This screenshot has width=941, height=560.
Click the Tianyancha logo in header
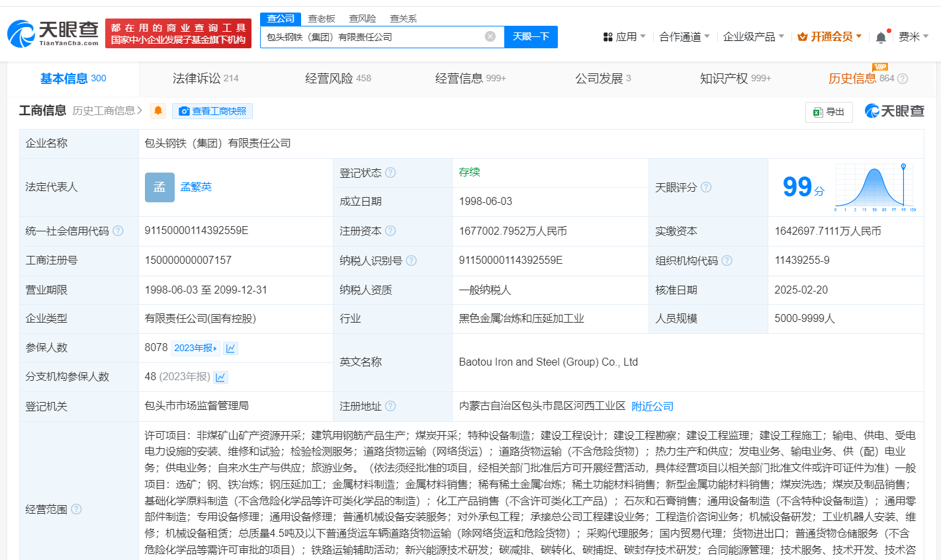pyautogui.click(x=53, y=33)
